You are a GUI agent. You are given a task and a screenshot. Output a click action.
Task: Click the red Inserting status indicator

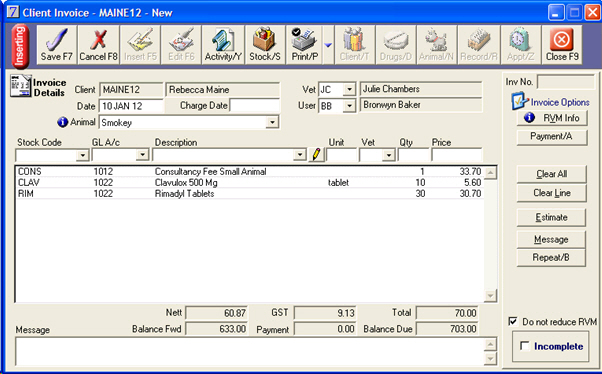coord(20,46)
